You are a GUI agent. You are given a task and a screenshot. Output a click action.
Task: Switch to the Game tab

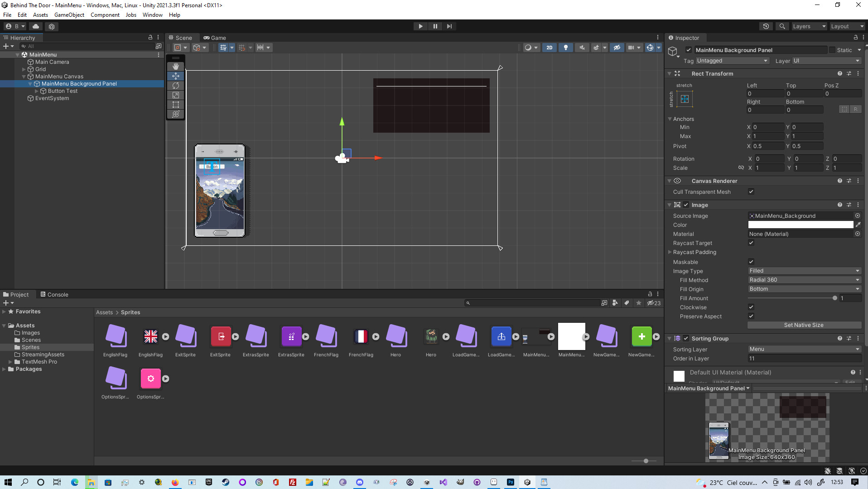215,38
